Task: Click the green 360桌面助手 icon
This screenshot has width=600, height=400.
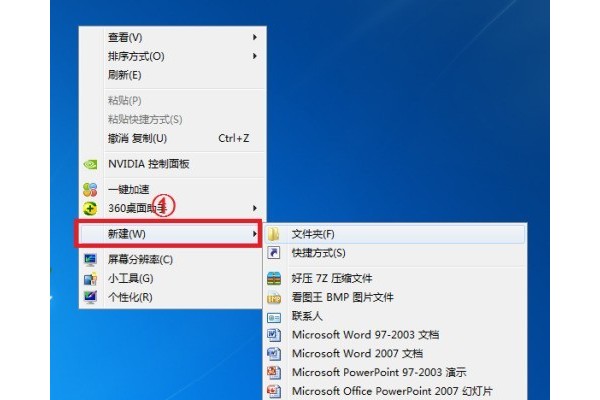Action: (x=90, y=209)
